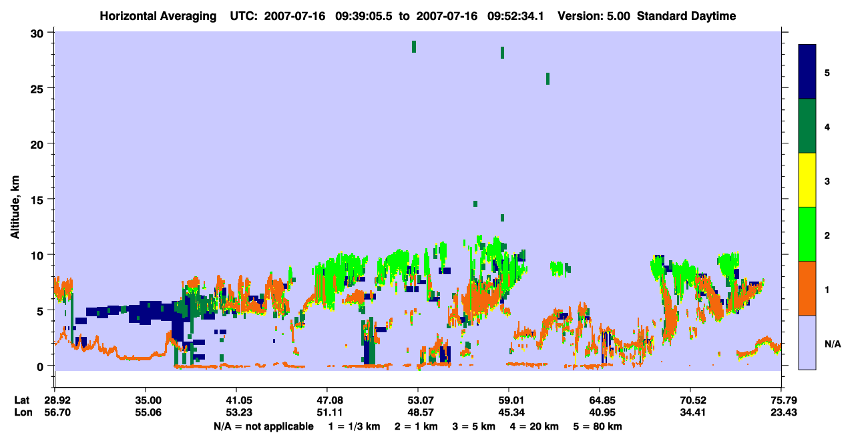Viewport: 868px width, 445px height.
Task: Click the isolated green feature near 29 km altitude
Action: tap(414, 46)
